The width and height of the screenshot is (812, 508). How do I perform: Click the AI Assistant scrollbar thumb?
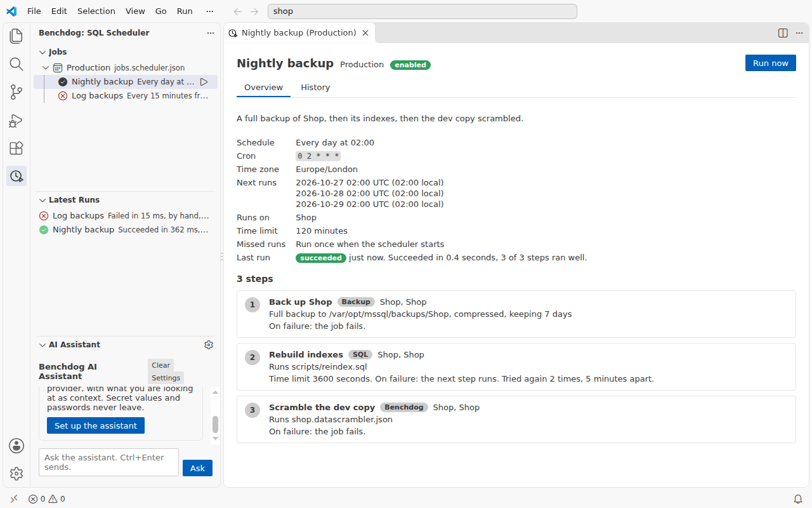(x=215, y=424)
